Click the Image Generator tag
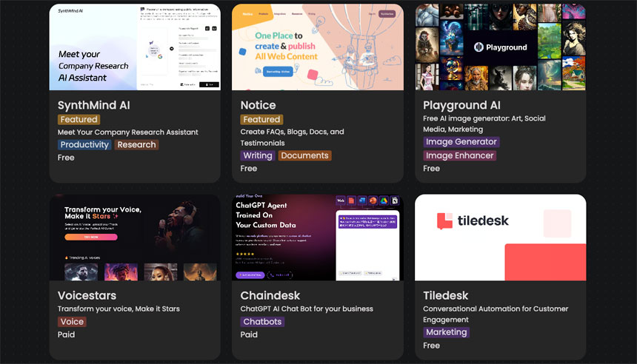Viewport: 637px width, 364px height. 461,142
